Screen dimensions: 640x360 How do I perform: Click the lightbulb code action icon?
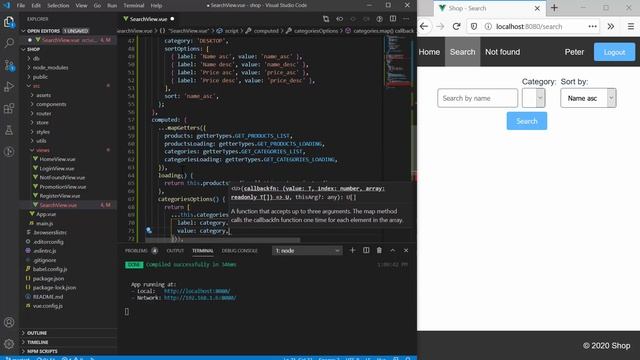point(149,231)
